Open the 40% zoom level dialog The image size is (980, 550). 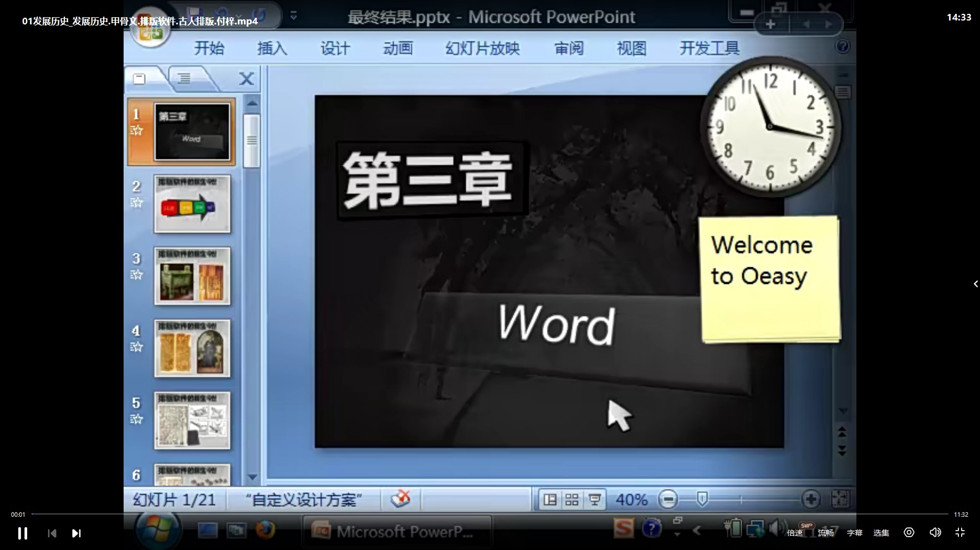coord(631,500)
